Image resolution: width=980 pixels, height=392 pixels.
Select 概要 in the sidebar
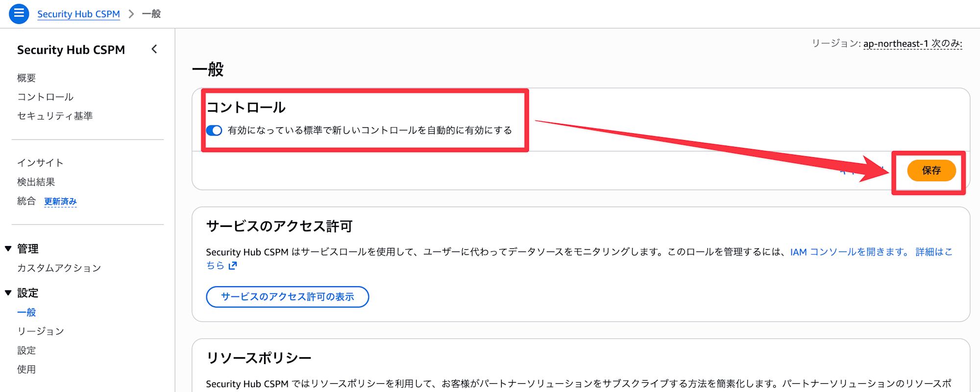tap(26, 78)
